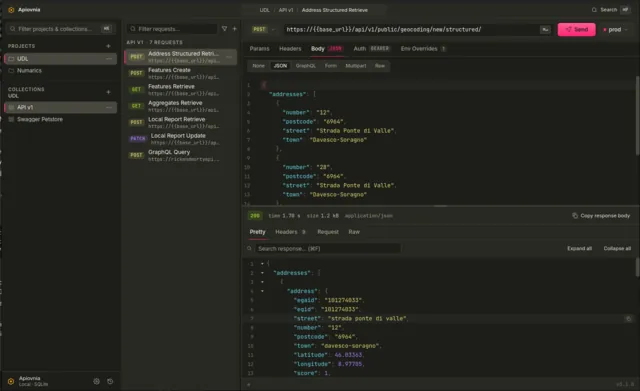Click the response viewer scrollbar
The height and width of the screenshot is (391, 640).
pos(637,268)
